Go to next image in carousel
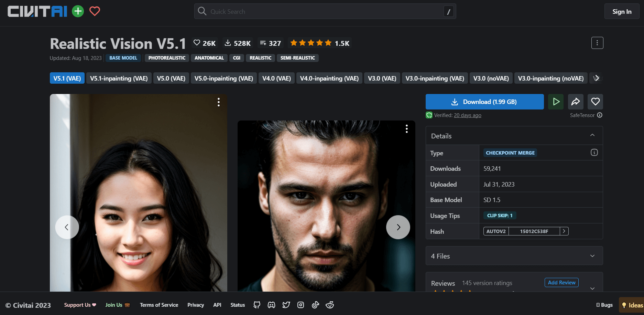This screenshot has width=644, height=315. (398, 227)
